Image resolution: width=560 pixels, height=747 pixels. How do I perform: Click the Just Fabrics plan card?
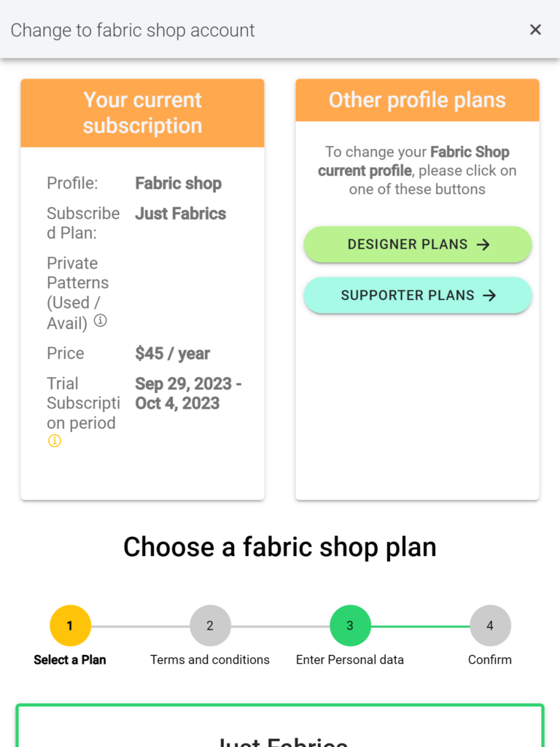pyautogui.click(x=280, y=725)
